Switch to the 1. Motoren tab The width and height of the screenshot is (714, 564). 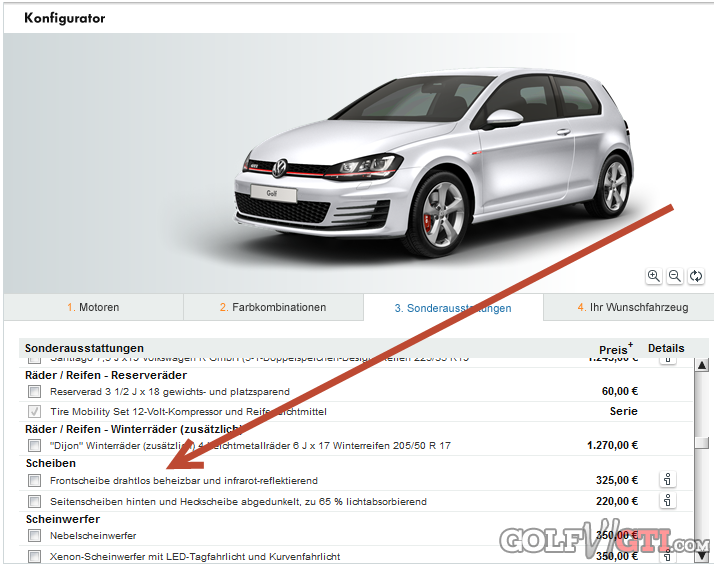click(93, 307)
